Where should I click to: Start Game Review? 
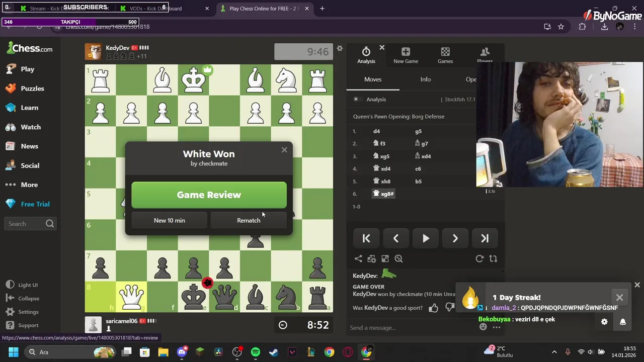pyautogui.click(x=209, y=195)
